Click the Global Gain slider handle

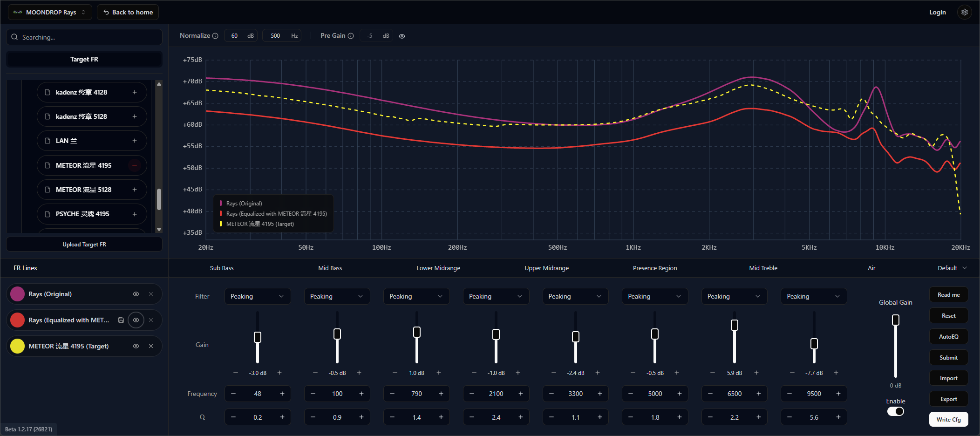point(895,320)
